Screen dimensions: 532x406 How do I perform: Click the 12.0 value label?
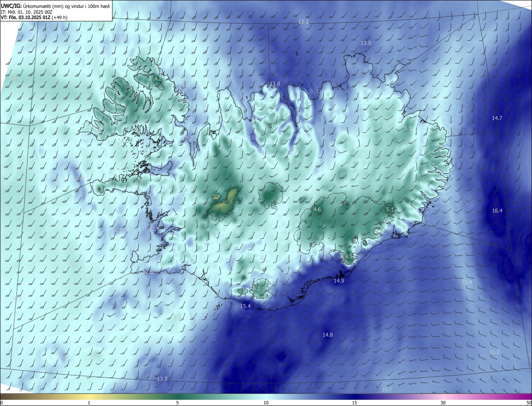(x=118, y=230)
